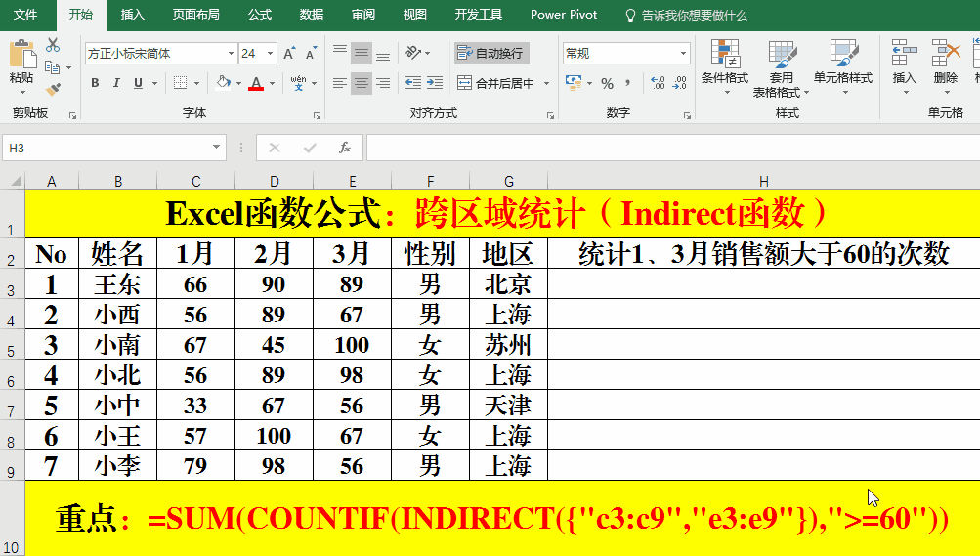The height and width of the screenshot is (556, 980).
Task: Open the 公式 ribbon tab
Action: (x=260, y=15)
